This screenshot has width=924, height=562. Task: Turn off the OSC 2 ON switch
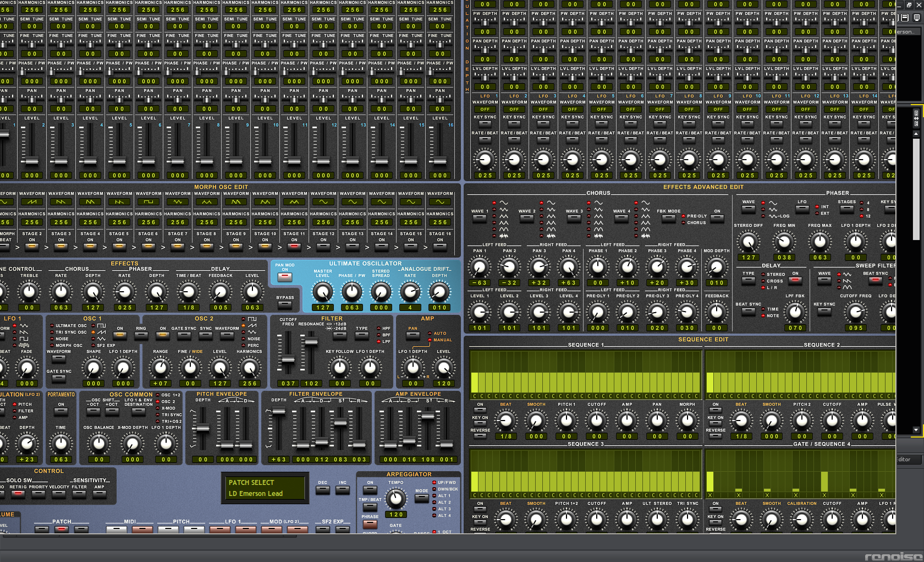pyautogui.click(x=163, y=335)
